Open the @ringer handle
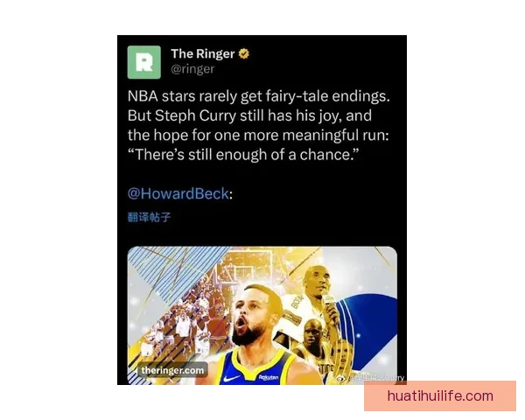 point(192,69)
